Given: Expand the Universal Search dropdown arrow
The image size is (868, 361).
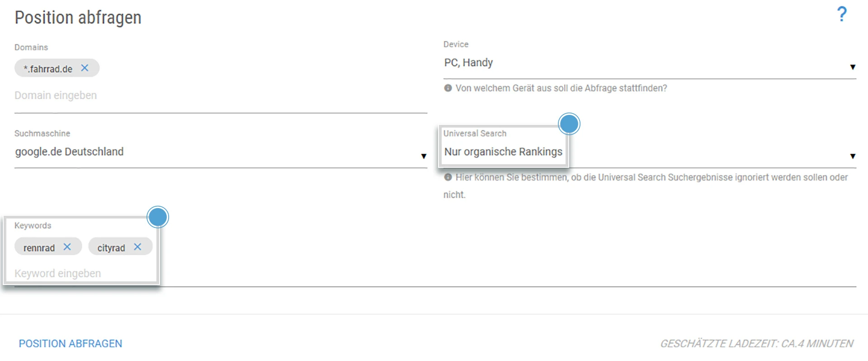Looking at the screenshot, I should 852,157.
